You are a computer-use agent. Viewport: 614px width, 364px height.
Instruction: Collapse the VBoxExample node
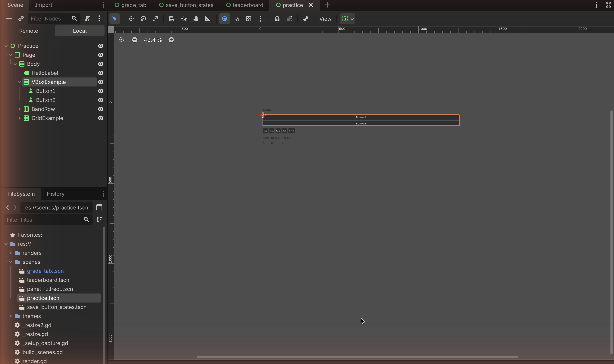[x=20, y=82]
